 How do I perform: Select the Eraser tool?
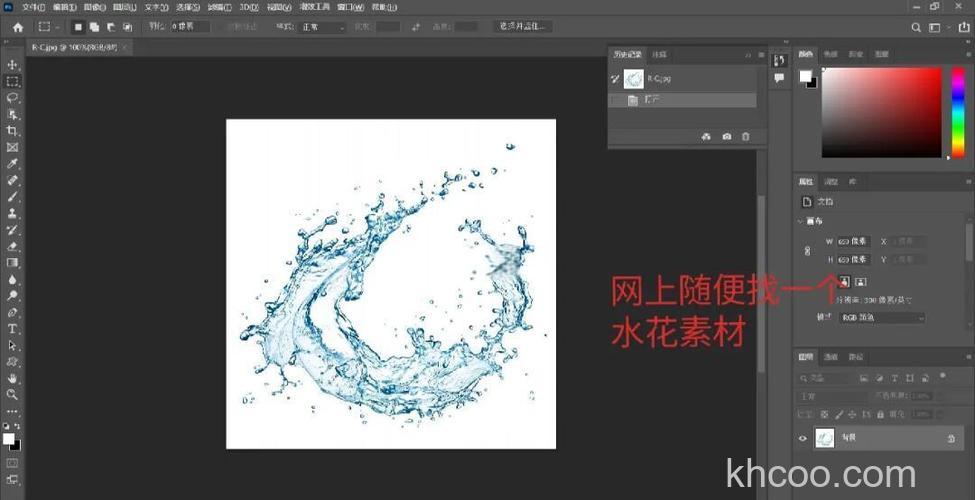pos(12,246)
